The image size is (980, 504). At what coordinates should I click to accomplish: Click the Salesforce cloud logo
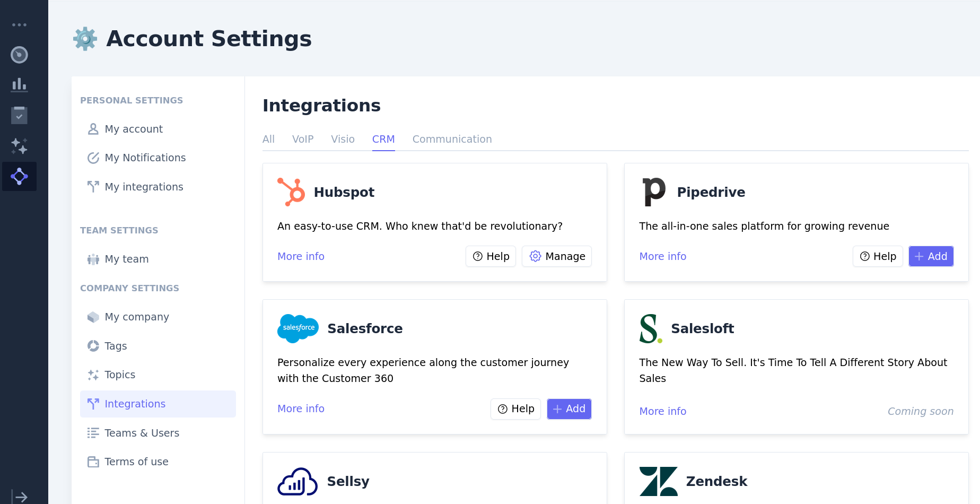[298, 328]
